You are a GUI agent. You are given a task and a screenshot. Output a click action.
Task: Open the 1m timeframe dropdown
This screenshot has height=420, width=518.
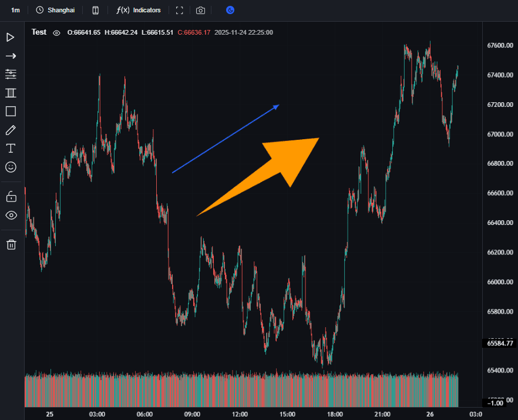pyautogui.click(x=15, y=10)
